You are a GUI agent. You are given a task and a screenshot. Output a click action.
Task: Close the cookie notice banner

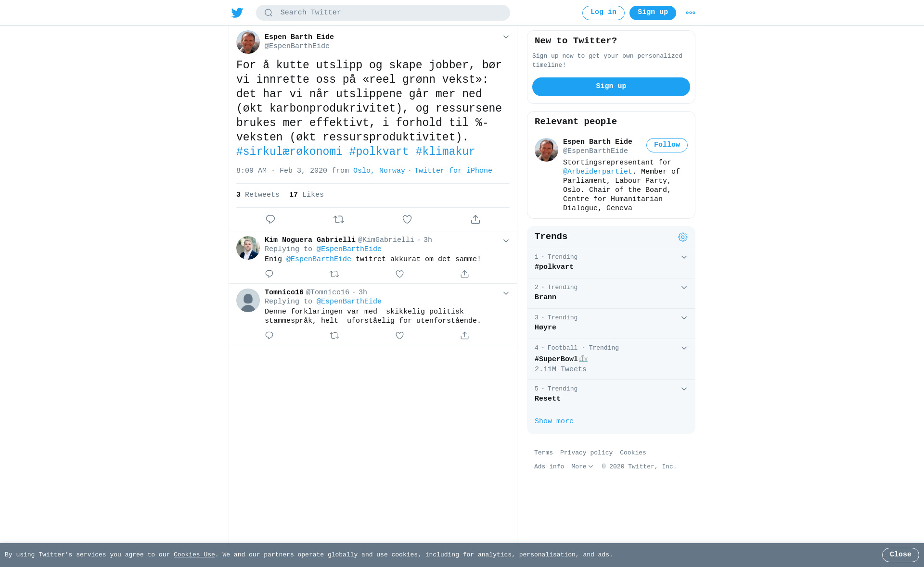click(900, 555)
